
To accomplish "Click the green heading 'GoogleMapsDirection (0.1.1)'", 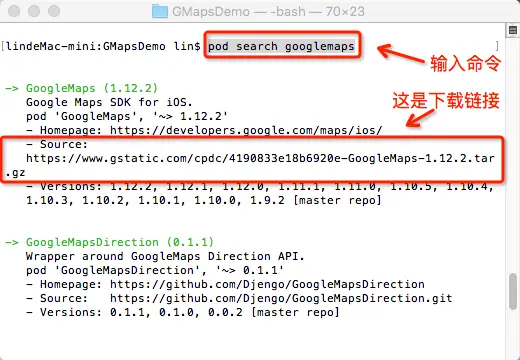I will (x=120, y=242).
